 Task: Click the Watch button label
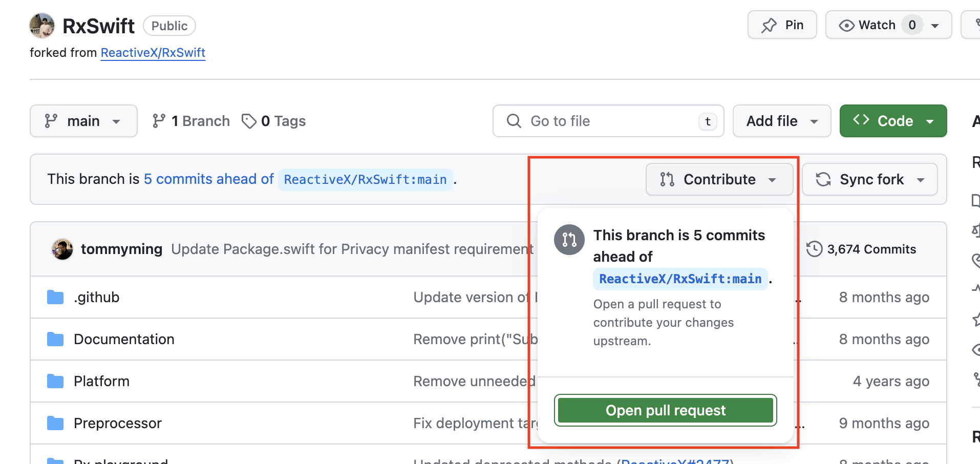877,25
